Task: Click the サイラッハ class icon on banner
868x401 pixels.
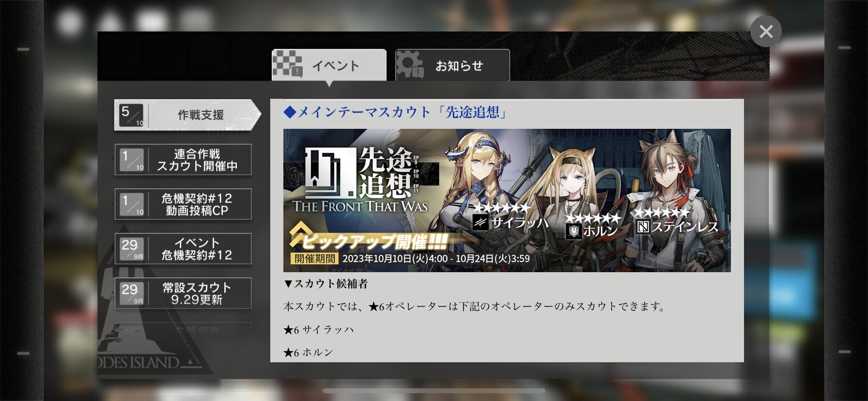Action: [x=480, y=222]
